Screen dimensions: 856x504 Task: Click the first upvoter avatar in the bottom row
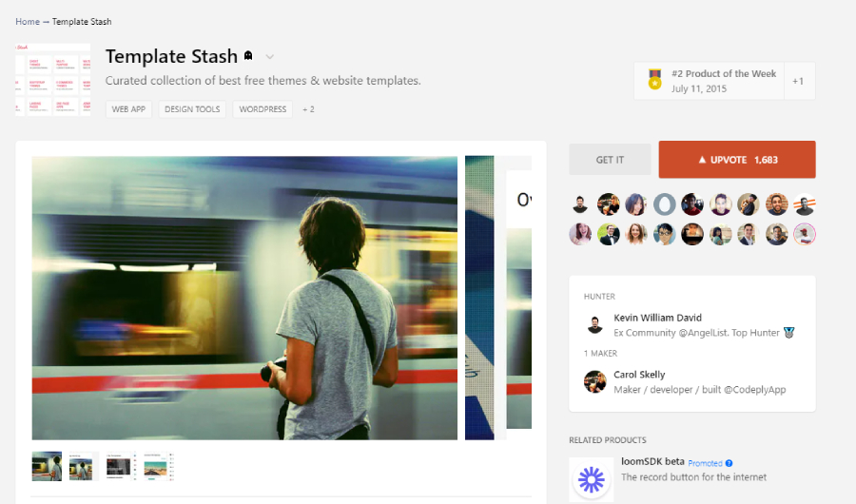[580, 234]
